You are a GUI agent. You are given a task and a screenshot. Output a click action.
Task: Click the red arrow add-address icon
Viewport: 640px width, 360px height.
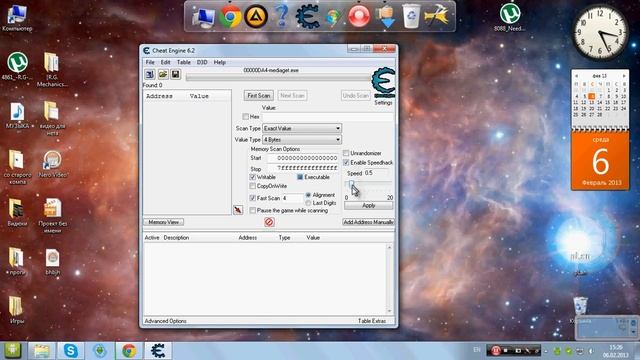pos(238,210)
